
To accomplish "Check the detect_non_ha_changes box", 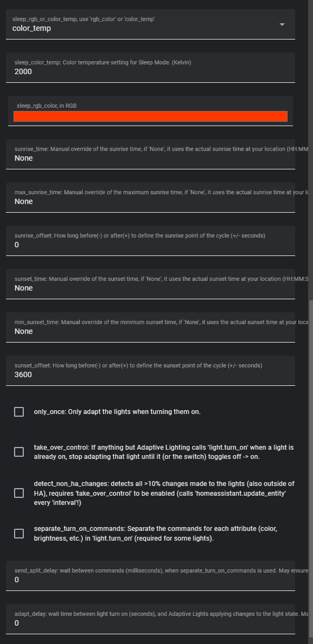I will tap(18, 492).
